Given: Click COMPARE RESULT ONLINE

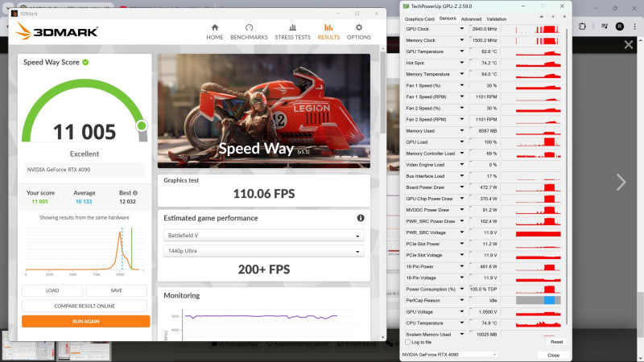Looking at the screenshot, I should 85,306.
